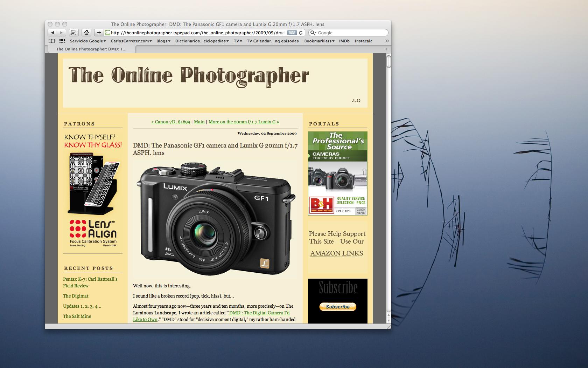Expand the Blogs bookmarks dropdown

coord(163,41)
